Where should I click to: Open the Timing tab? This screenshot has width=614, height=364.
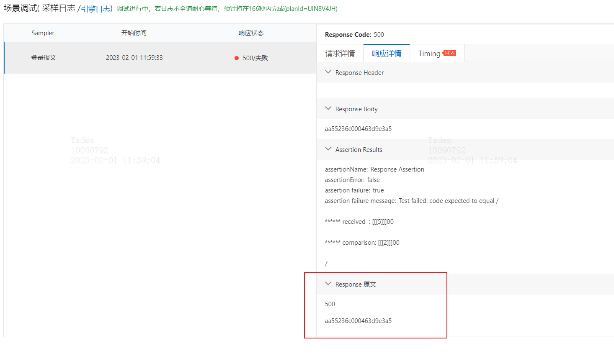pyautogui.click(x=429, y=54)
